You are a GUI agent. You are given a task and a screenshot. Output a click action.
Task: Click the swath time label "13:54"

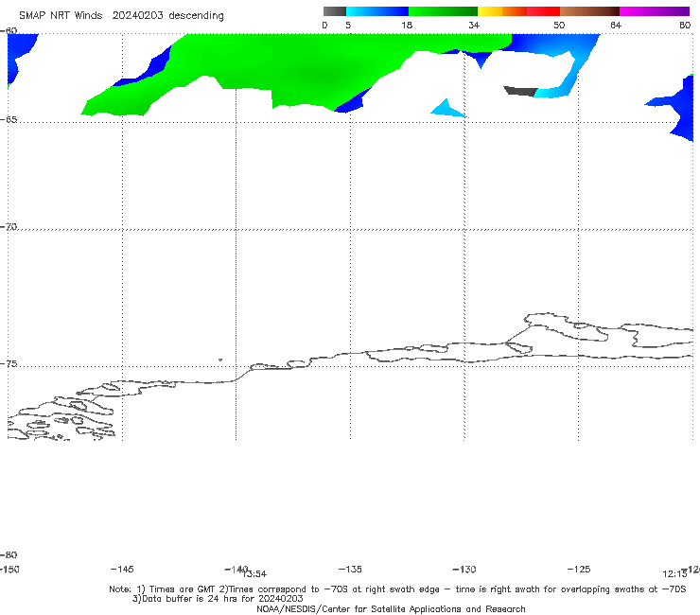tap(254, 574)
